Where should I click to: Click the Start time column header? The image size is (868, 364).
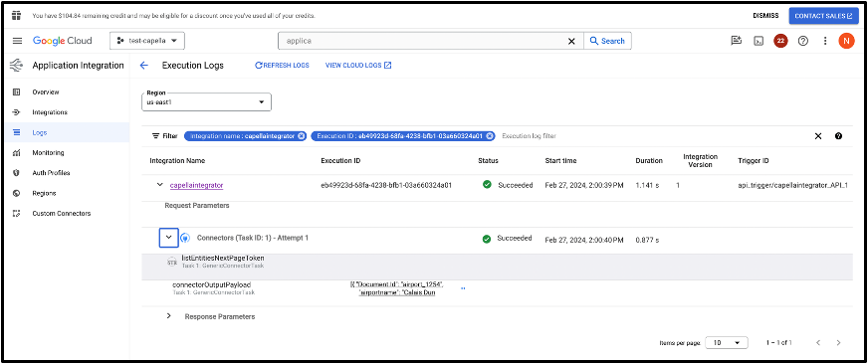point(560,161)
